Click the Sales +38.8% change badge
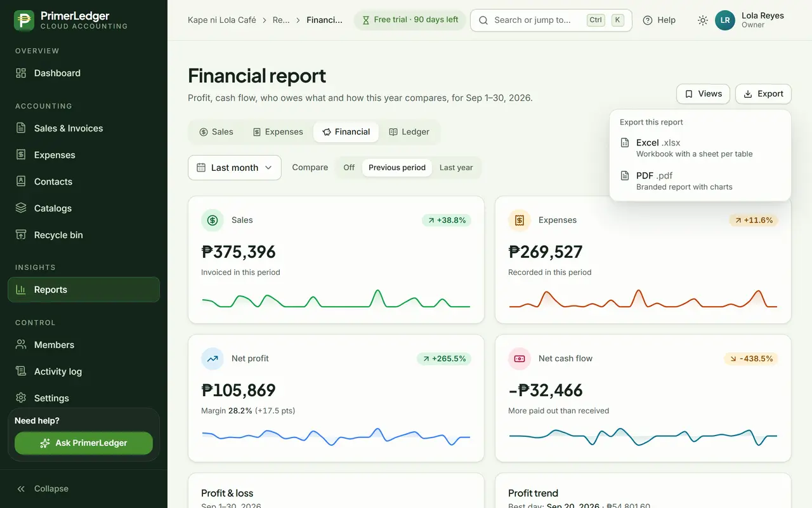This screenshot has width=812, height=508. (447, 220)
